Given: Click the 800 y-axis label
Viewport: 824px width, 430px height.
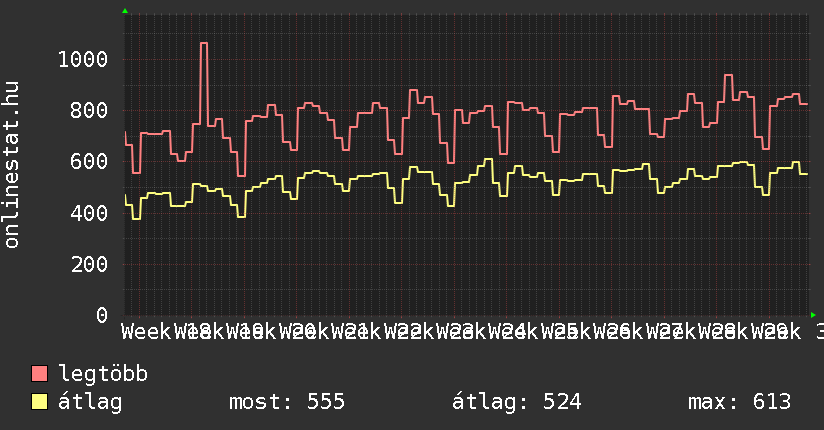Looking at the screenshot, I should (89, 110).
